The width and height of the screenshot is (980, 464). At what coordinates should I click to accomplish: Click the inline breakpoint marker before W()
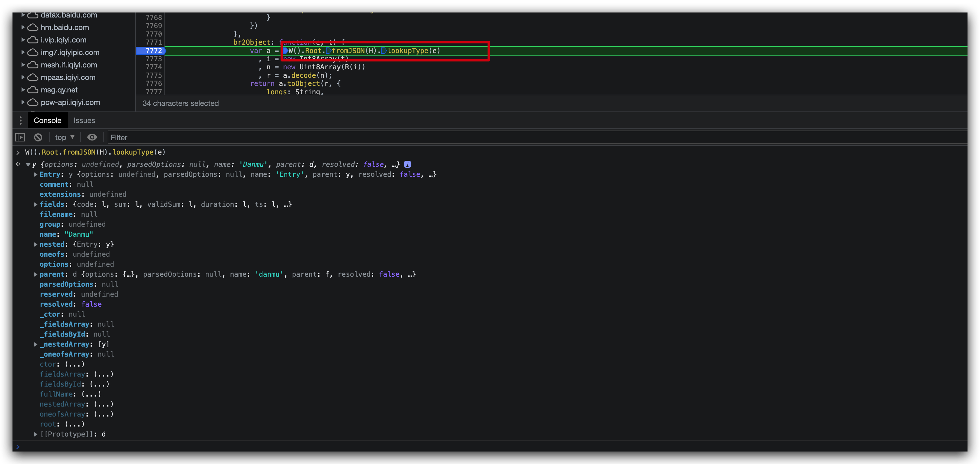click(x=285, y=51)
